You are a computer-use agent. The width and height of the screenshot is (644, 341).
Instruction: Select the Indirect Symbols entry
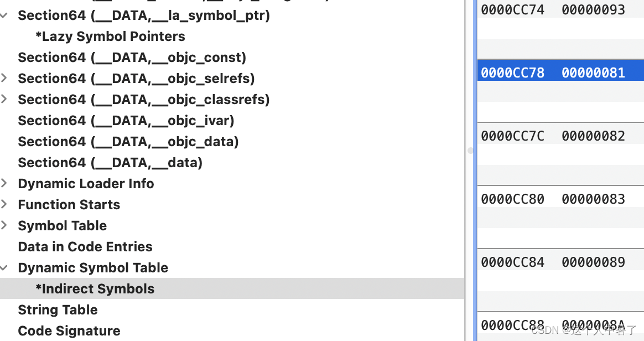(95, 288)
